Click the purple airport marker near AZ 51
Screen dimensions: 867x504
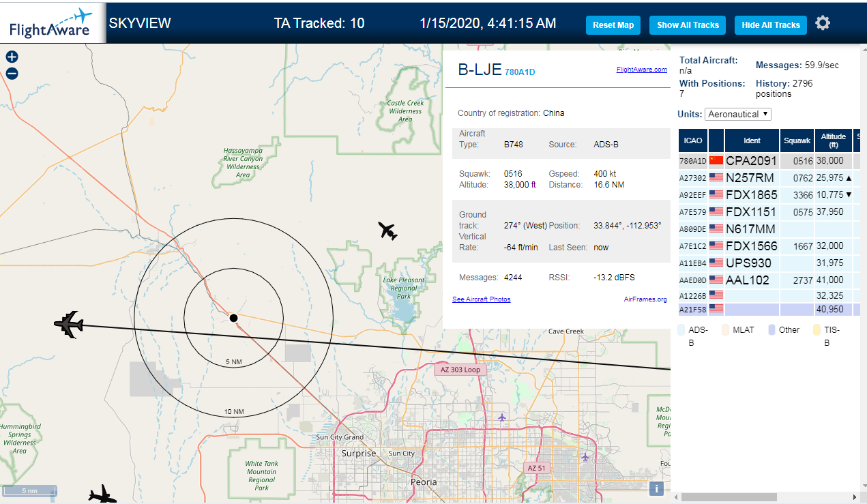point(585,457)
